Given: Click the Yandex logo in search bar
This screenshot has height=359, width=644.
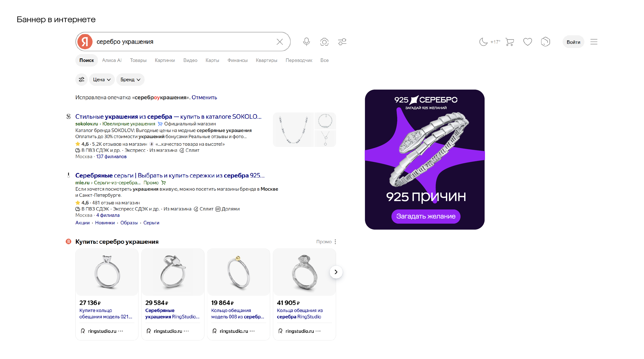Looking at the screenshot, I should (85, 42).
